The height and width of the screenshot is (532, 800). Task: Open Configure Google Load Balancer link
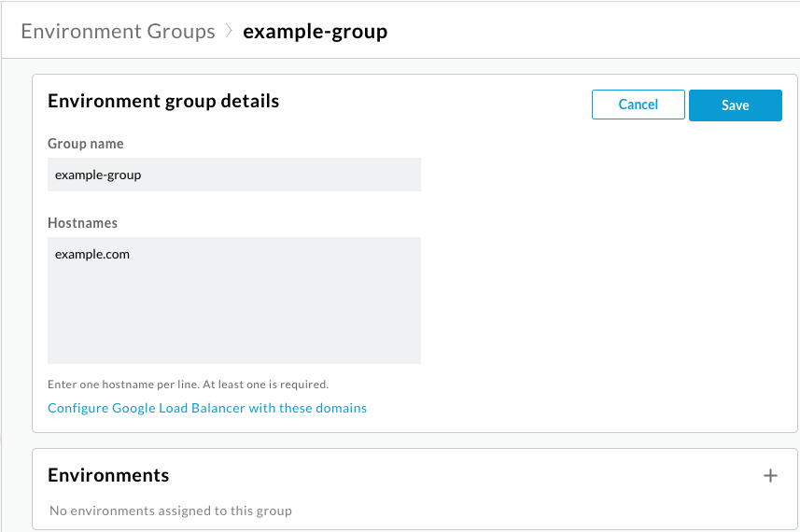coord(207,408)
